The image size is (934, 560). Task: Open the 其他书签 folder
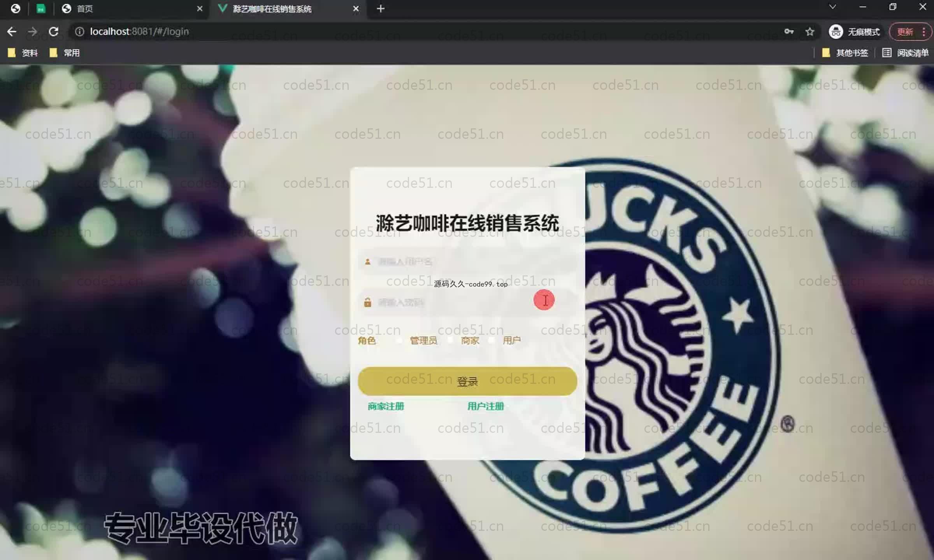pos(845,53)
